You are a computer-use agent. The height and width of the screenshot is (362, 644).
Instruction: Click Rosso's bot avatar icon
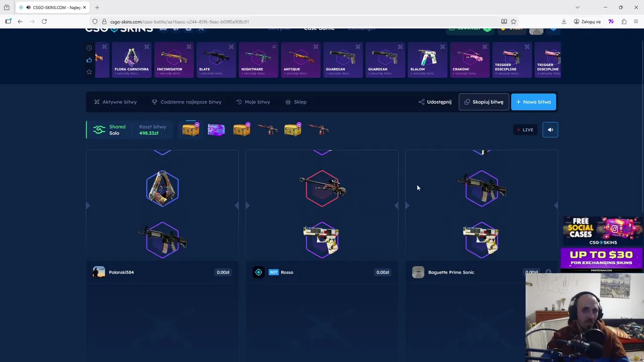pos(259,272)
